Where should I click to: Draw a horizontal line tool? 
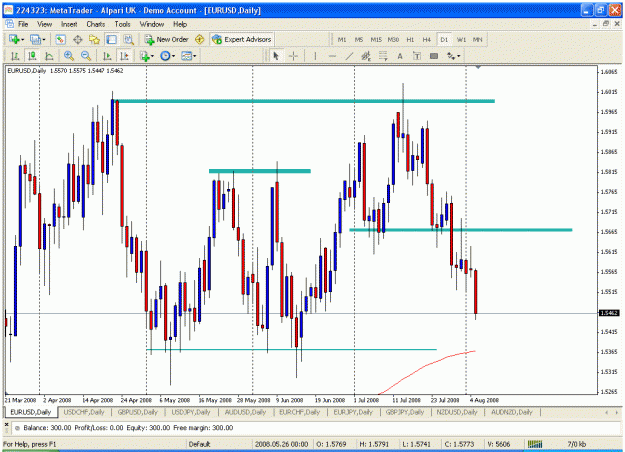tap(332, 56)
